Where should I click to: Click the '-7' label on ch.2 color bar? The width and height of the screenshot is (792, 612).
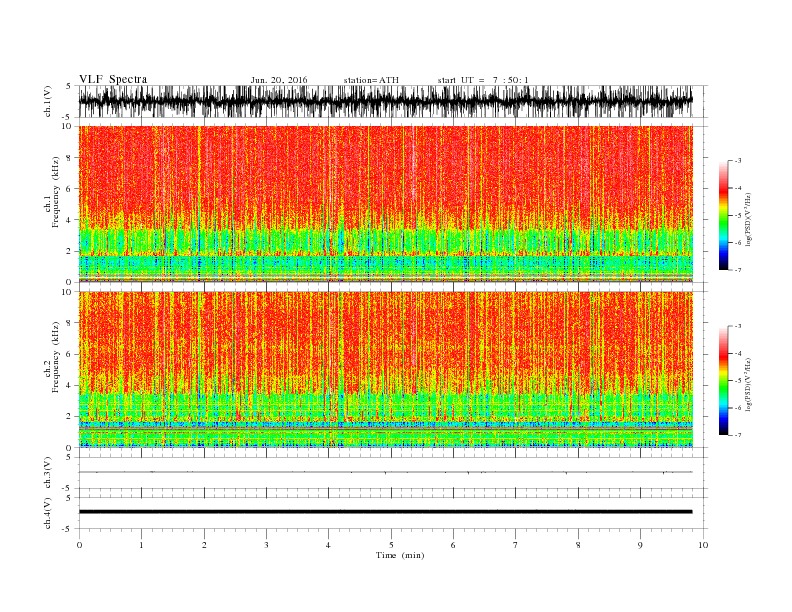pos(737,435)
